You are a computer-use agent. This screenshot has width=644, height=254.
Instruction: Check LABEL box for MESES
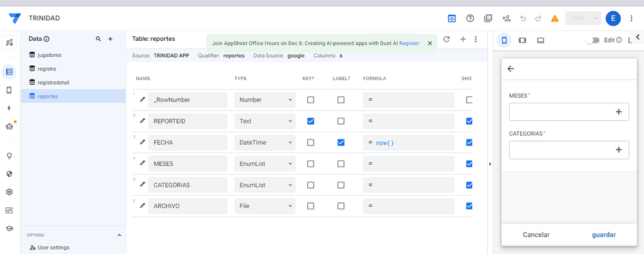coord(341,164)
